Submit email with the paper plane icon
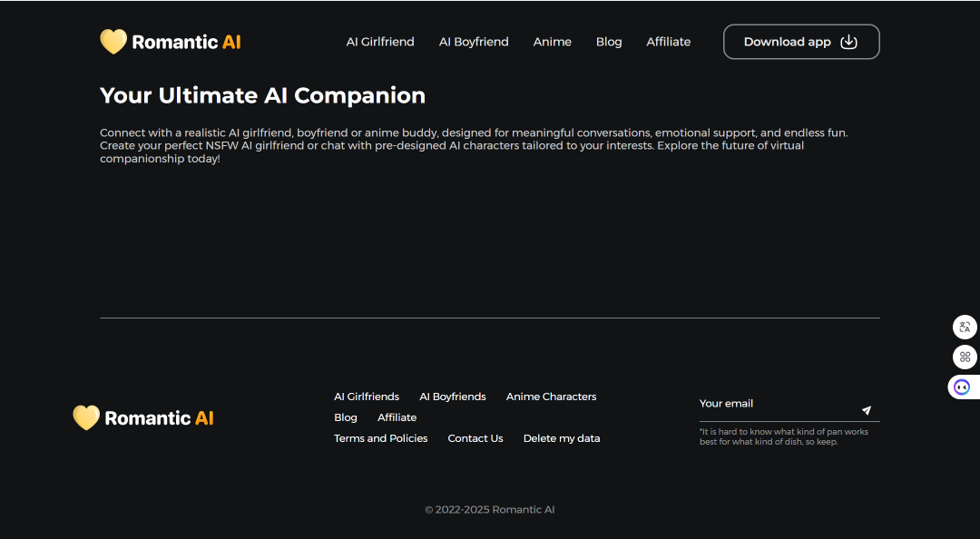980x539 pixels. point(867,410)
